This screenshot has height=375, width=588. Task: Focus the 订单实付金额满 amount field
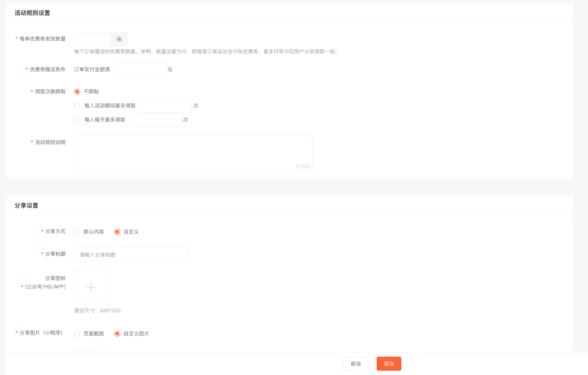click(141, 69)
